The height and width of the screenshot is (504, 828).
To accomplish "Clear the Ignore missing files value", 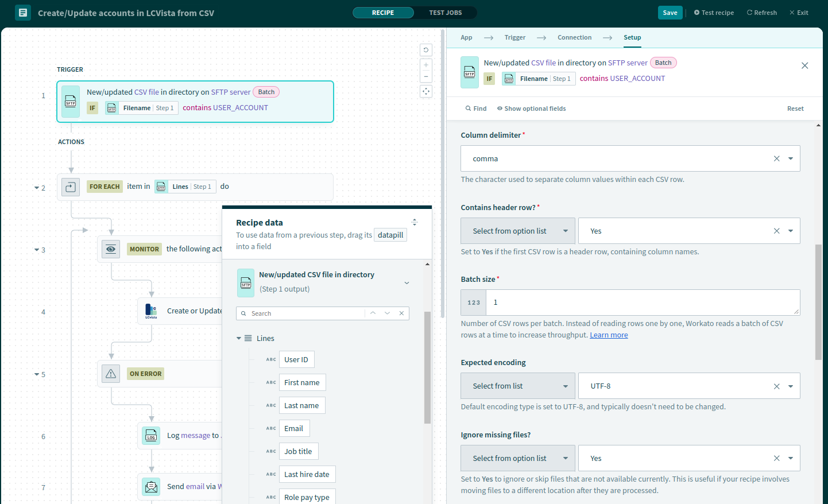I will click(x=776, y=458).
